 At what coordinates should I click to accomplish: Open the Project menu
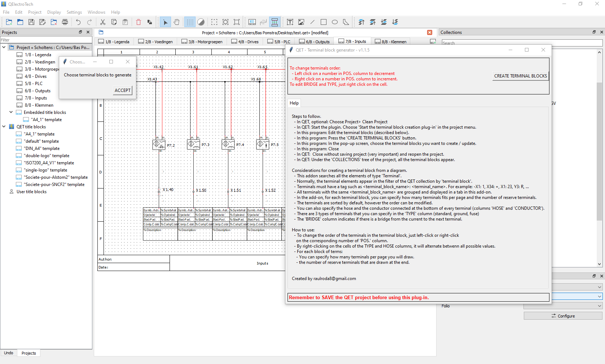35,12
